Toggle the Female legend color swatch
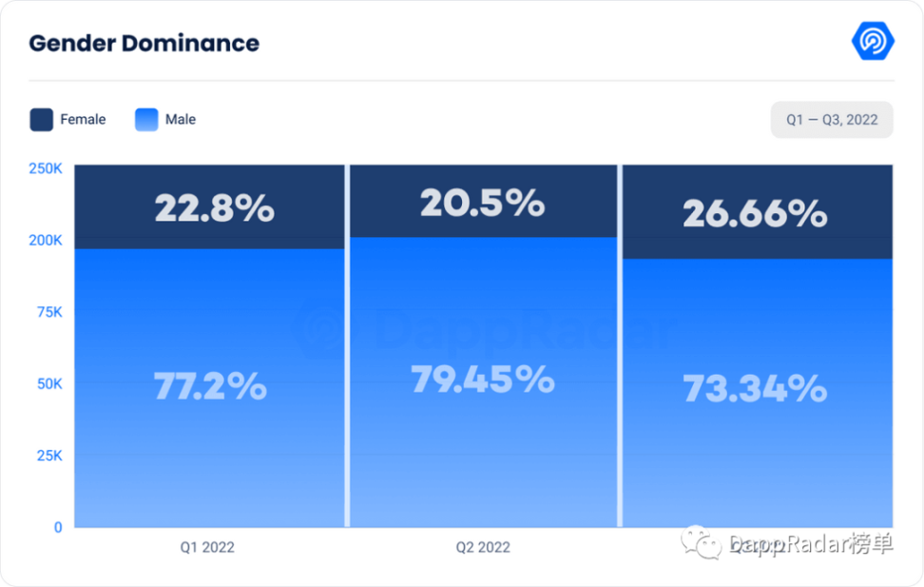The width and height of the screenshot is (924, 587). click(41, 120)
